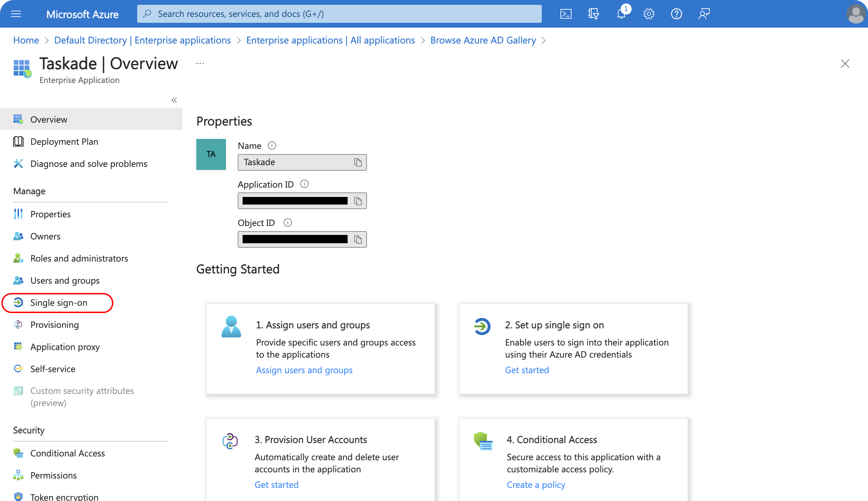Open portal settings gear
The width and height of the screenshot is (868, 501).
649,14
